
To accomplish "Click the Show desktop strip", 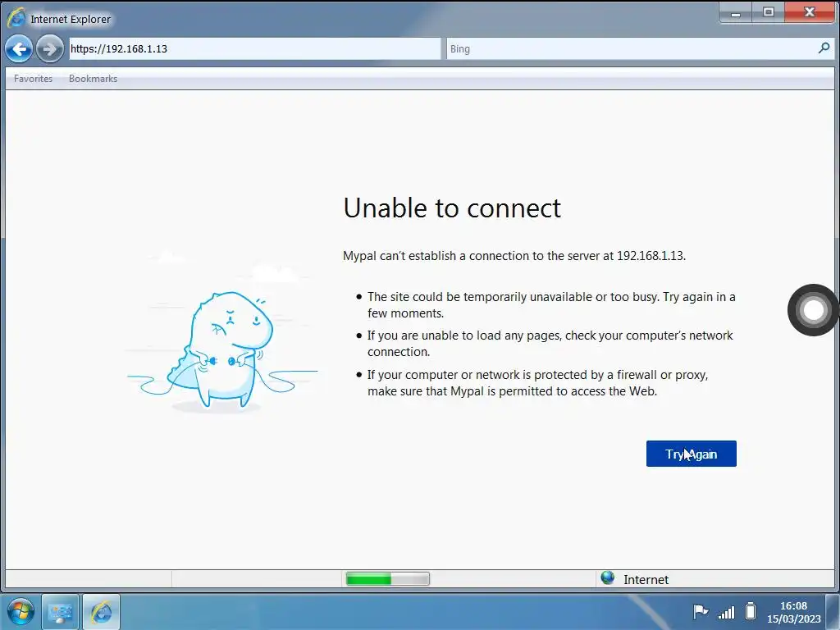I will [833, 612].
